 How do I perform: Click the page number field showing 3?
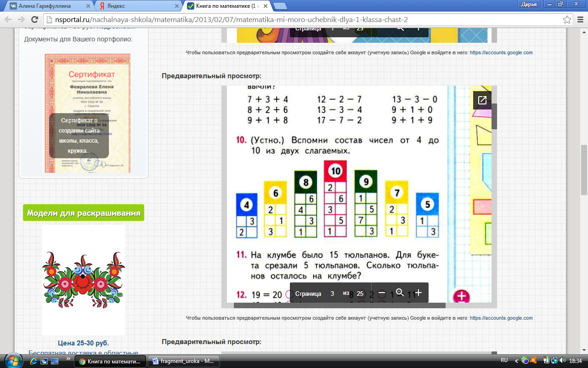point(332,293)
